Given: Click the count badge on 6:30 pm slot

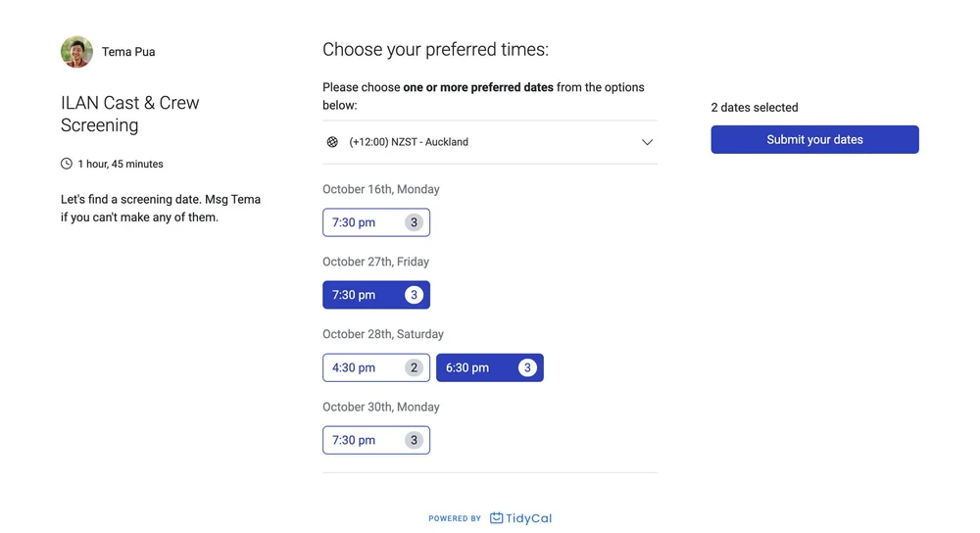Looking at the screenshot, I should (527, 367).
